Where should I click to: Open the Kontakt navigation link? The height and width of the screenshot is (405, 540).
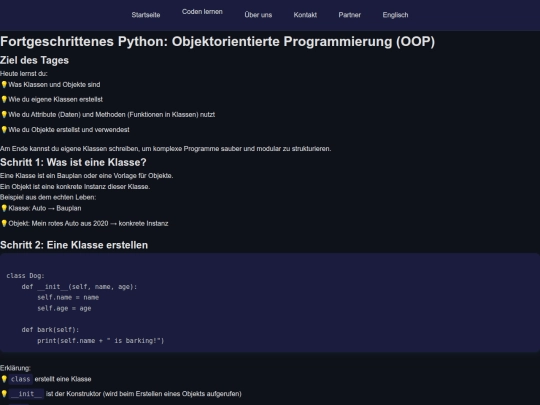[305, 15]
